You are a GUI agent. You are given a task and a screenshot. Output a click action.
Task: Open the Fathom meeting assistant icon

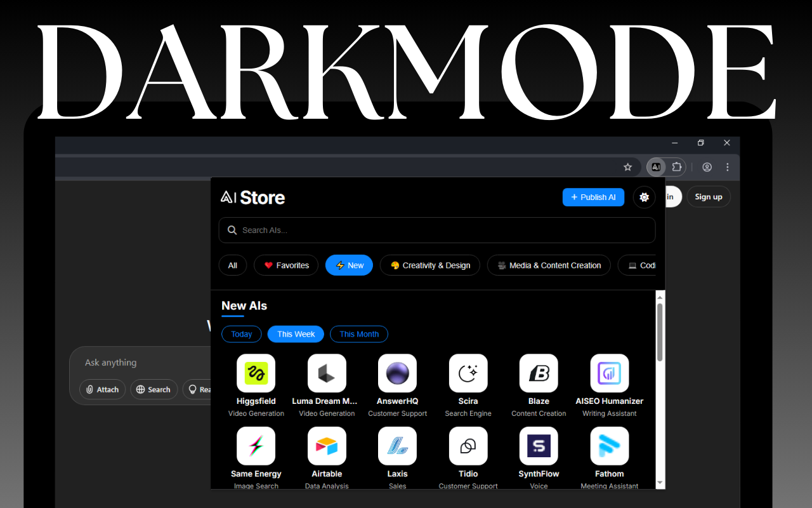pyautogui.click(x=610, y=446)
